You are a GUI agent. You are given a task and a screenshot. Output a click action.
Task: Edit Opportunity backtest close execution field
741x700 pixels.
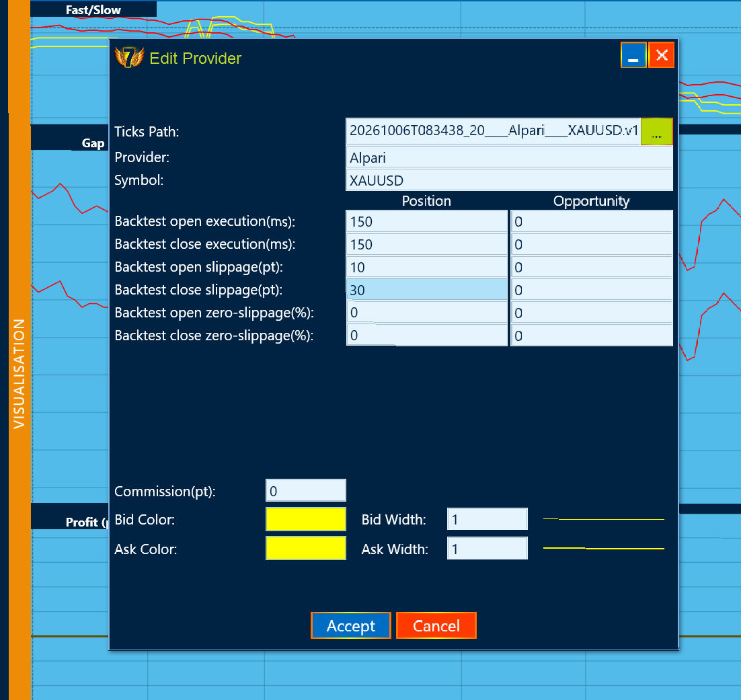coord(591,244)
